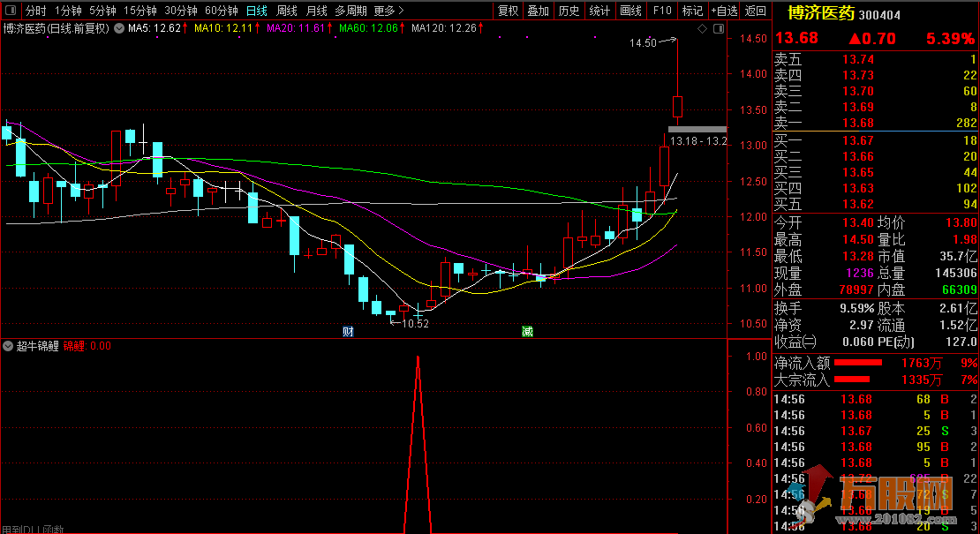Image resolution: width=980 pixels, height=534 pixels.
Task: Click the 净流入额 red bar
Action: 858,363
